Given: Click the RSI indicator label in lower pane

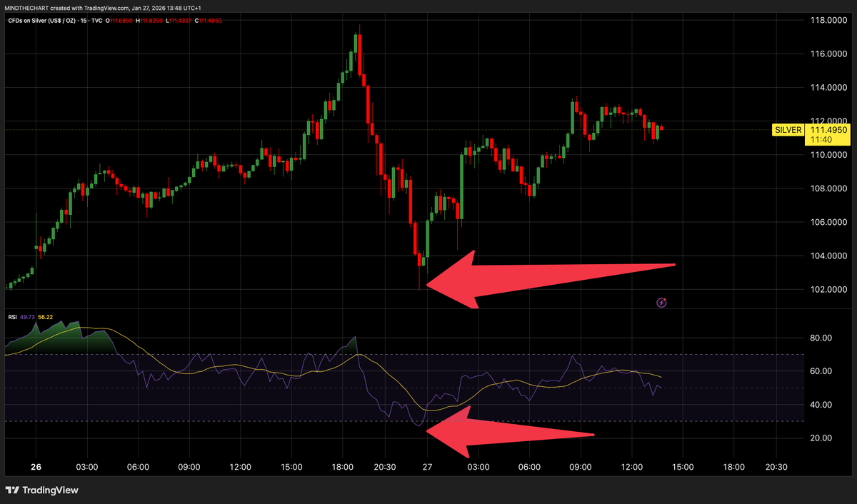Looking at the screenshot, I should click(x=11, y=315).
